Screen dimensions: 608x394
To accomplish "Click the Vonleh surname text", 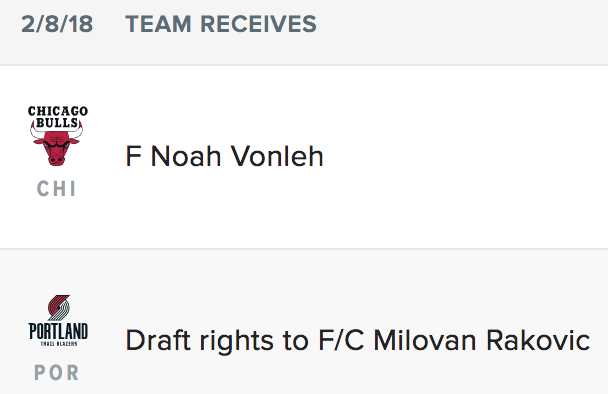I will pos(277,156).
